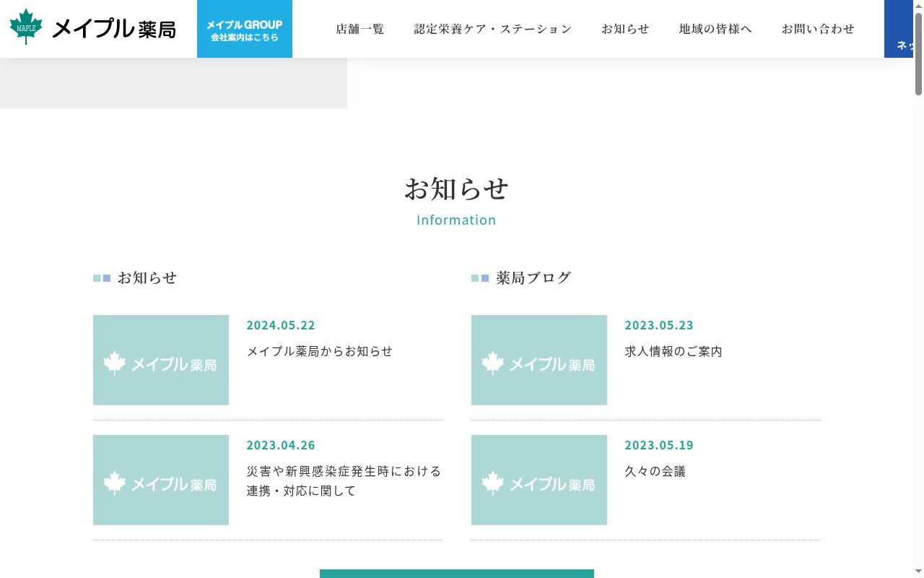
Task: Open thumbnail for 求人情報のご案内 post
Action: (x=539, y=360)
